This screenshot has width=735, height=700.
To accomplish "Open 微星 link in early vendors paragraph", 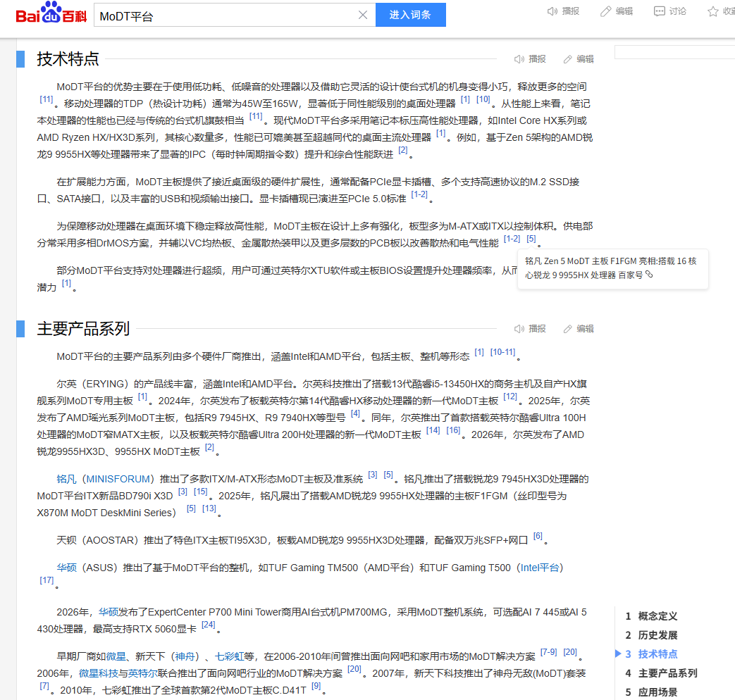I will 116,656.
